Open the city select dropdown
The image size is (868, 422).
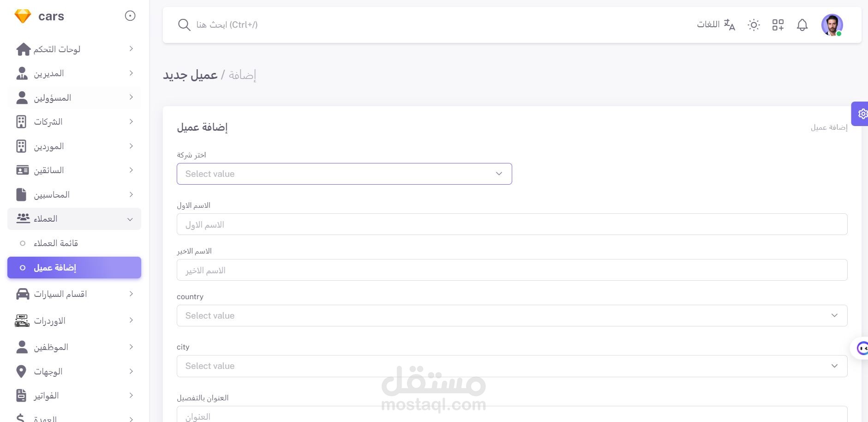(511, 366)
